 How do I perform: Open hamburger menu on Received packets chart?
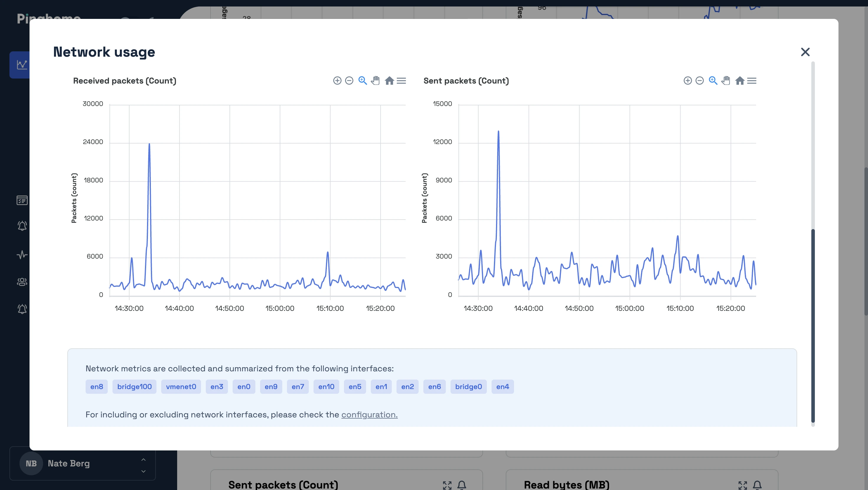[401, 81]
